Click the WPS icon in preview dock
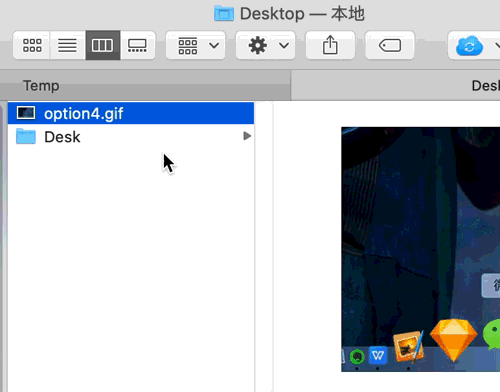The width and height of the screenshot is (500, 392). (378, 355)
